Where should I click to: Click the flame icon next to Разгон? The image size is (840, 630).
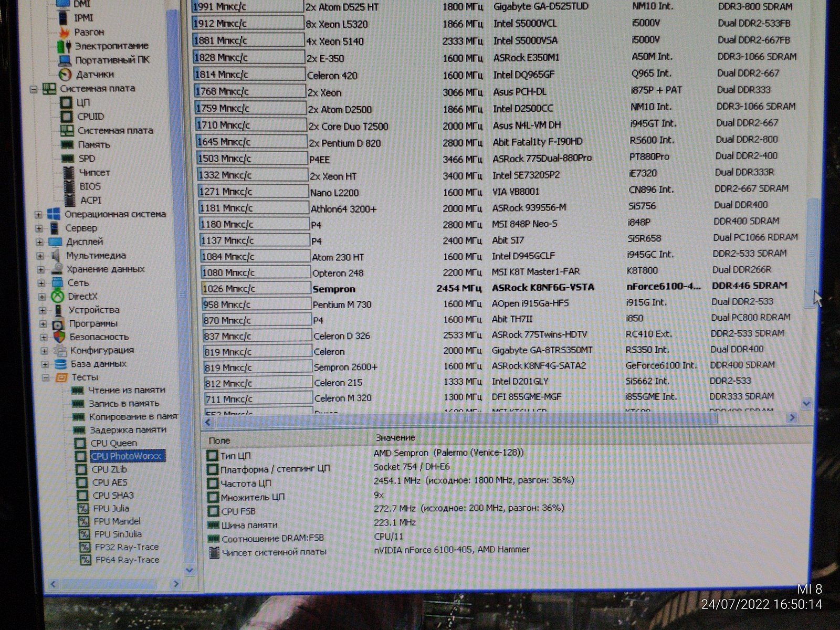[65, 33]
